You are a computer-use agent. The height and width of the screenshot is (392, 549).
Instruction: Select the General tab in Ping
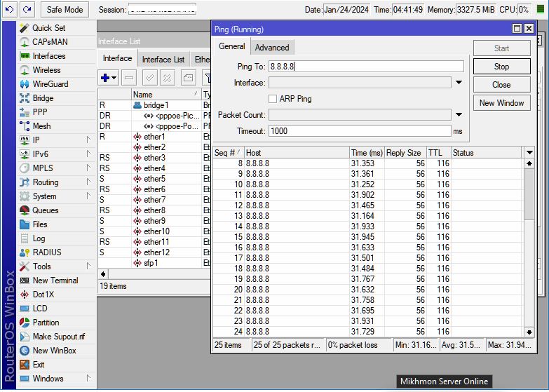click(232, 46)
